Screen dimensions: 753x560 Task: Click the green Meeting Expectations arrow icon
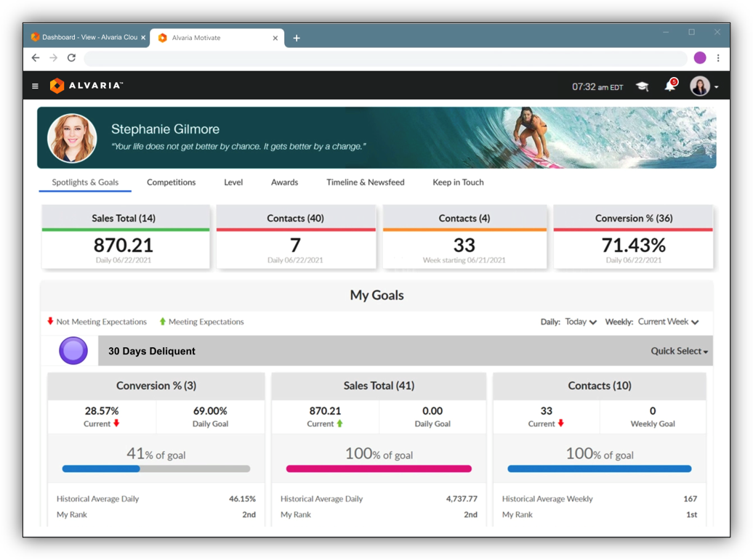(163, 320)
